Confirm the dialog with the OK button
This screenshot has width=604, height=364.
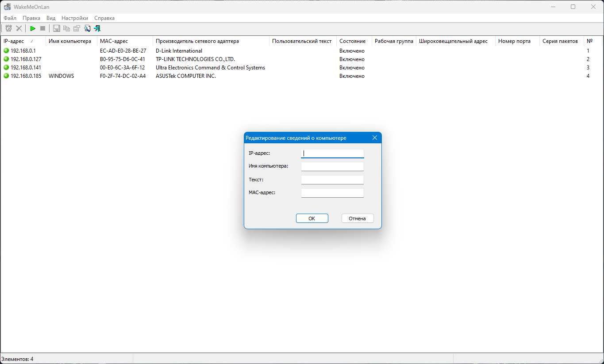(x=312, y=218)
